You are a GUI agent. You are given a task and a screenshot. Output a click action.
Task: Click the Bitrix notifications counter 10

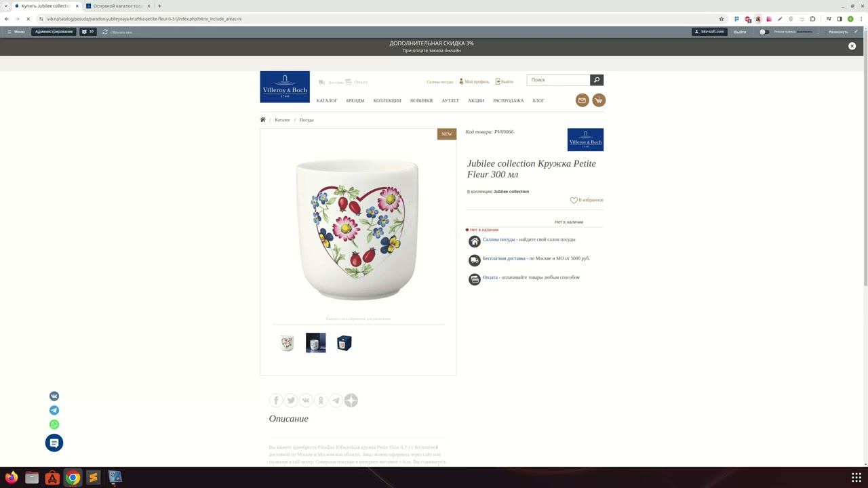tap(88, 32)
